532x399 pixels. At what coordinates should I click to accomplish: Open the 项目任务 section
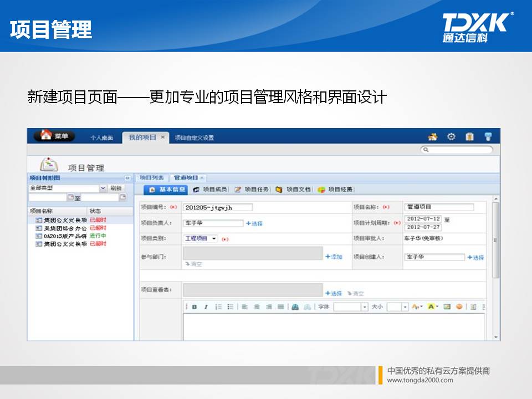(x=252, y=190)
